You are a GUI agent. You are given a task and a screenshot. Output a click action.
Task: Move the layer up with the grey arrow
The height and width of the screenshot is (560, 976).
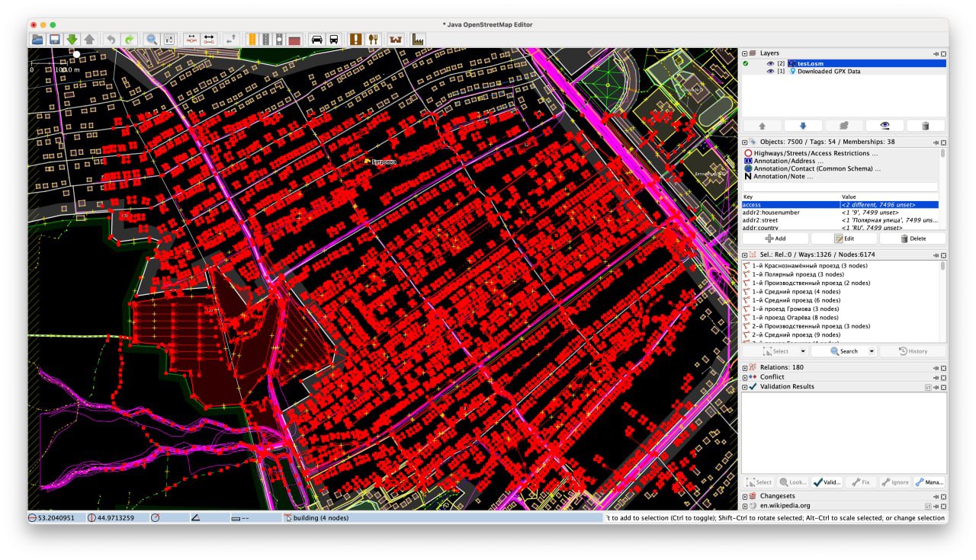763,126
